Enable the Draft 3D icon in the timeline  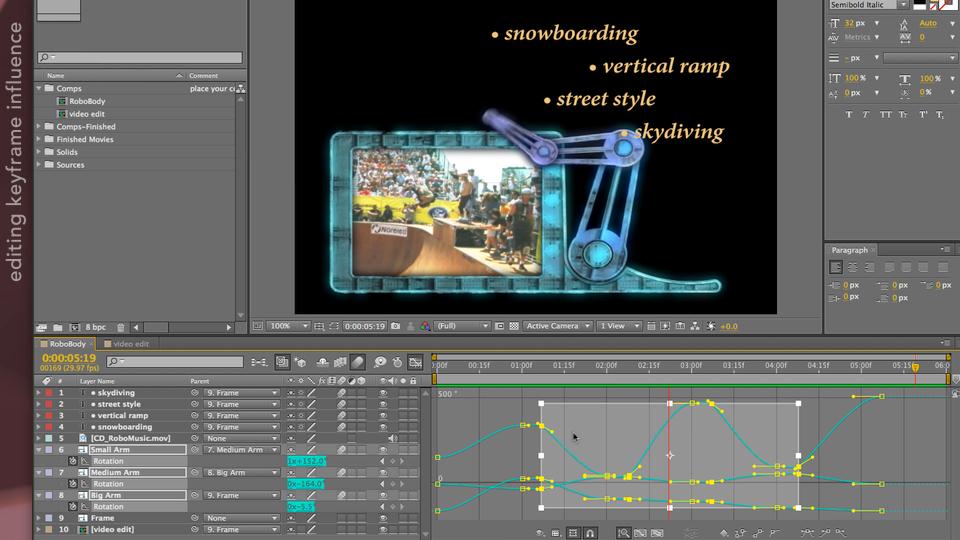click(x=300, y=362)
